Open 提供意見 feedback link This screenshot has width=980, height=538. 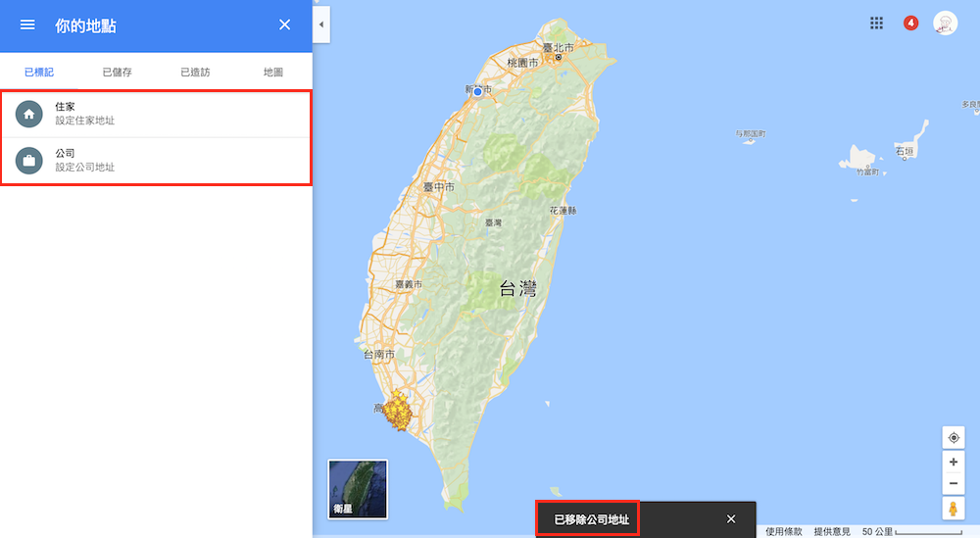[832, 532]
